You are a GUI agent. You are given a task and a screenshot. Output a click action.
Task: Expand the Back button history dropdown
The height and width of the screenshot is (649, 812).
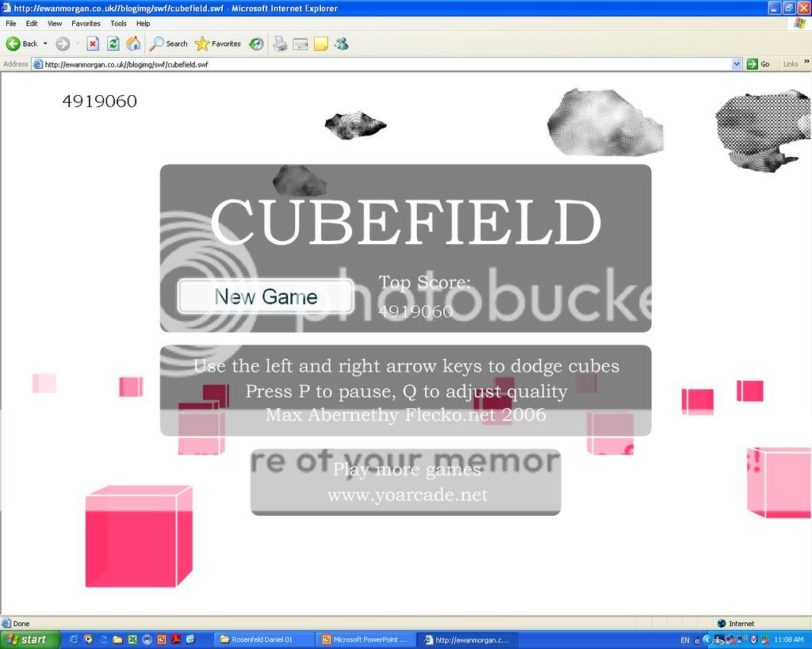tap(45, 44)
